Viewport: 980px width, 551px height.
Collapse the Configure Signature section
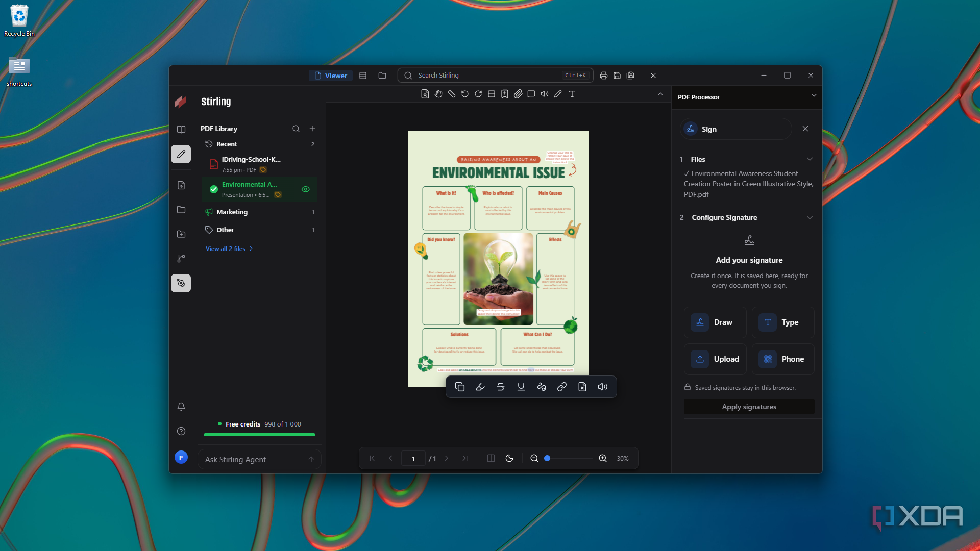(810, 217)
